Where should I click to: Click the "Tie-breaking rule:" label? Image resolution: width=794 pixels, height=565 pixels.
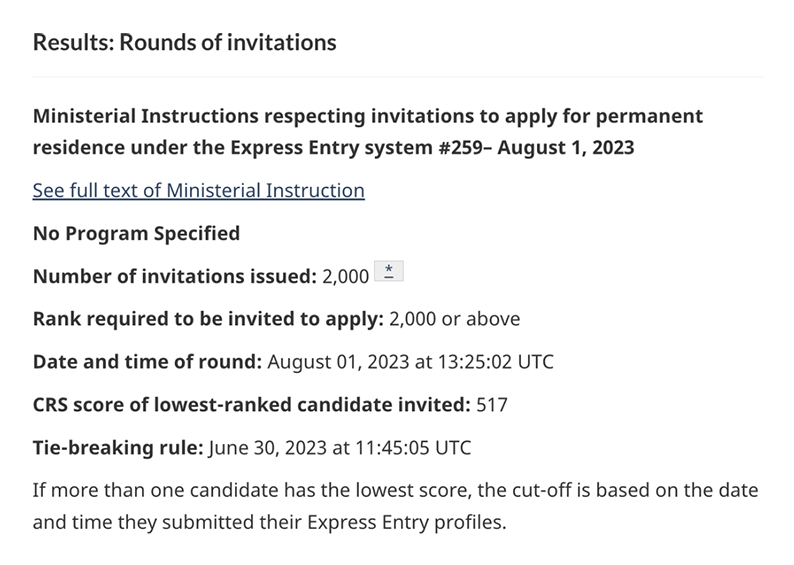pos(117,448)
